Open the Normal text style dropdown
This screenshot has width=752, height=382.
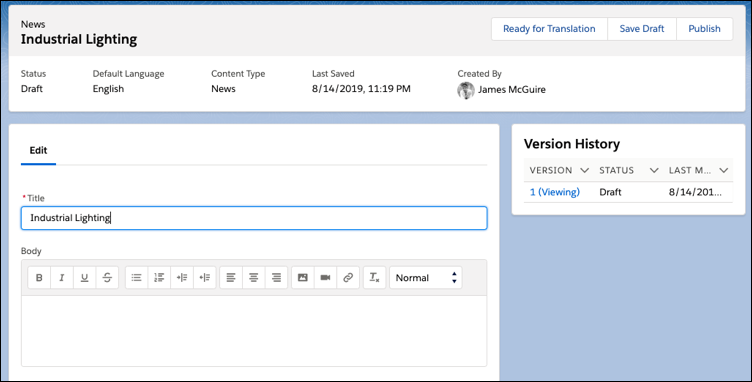click(x=426, y=278)
